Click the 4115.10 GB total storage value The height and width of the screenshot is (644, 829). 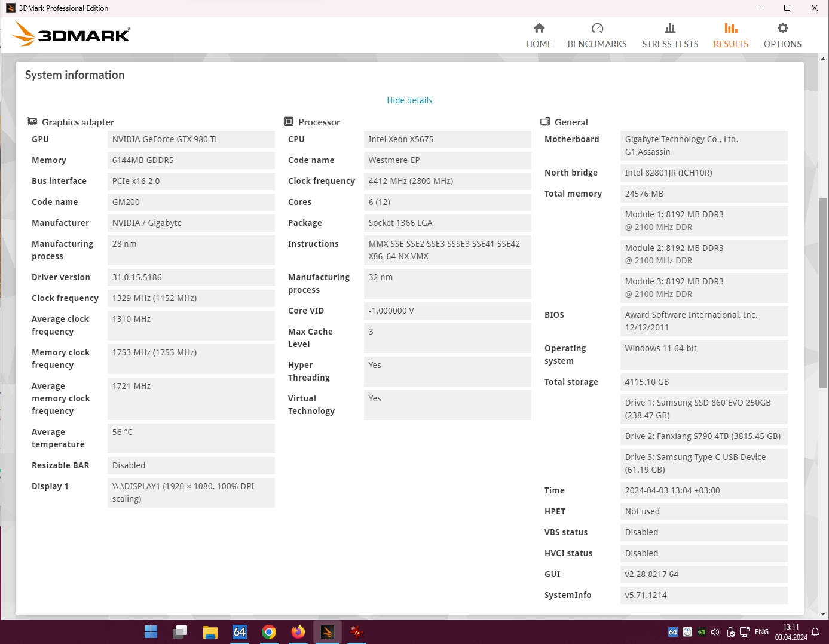pyautogui.click(x=704, y=382)
